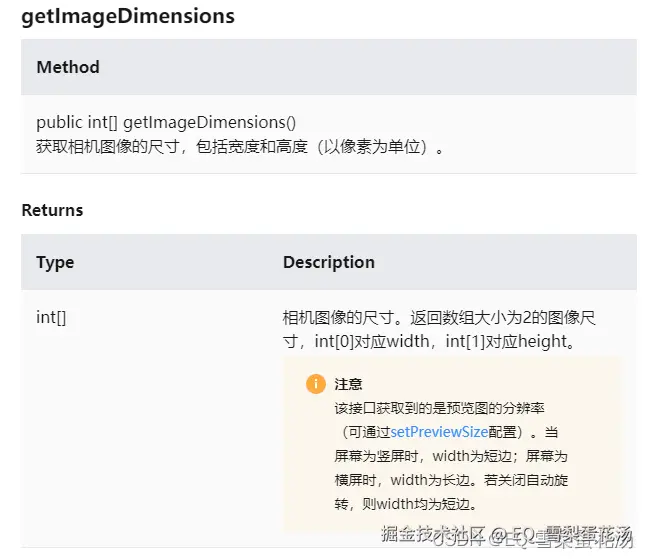Select the 注意 note title
This screenshot has width=648, height=559.
(348, 384)
